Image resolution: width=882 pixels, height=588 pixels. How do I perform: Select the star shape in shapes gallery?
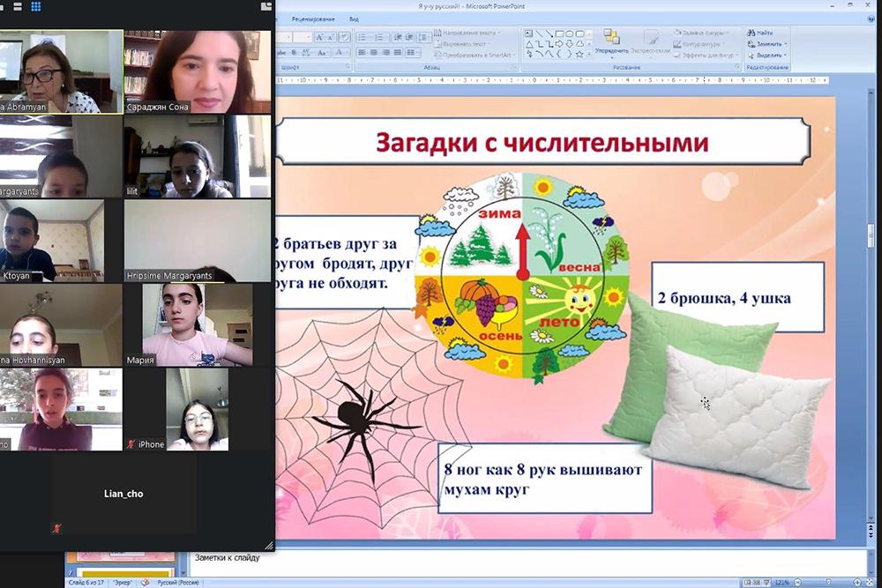click(579, 54)
